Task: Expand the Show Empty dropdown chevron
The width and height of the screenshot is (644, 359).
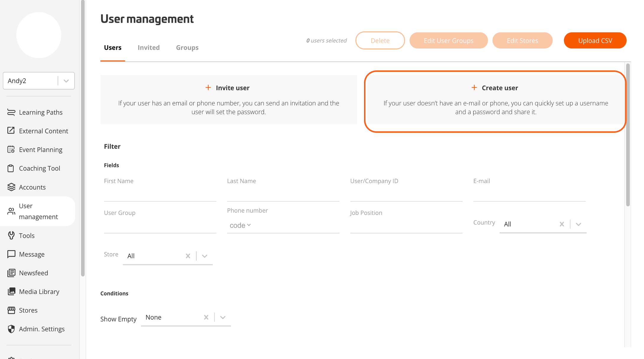Action: click(x=223, y=317)
